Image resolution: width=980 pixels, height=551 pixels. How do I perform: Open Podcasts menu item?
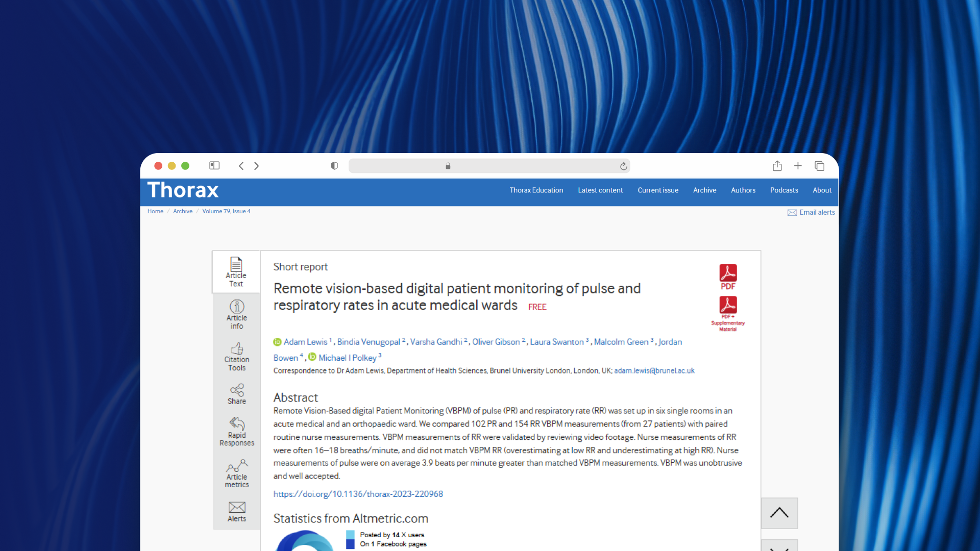click(784, 190)
